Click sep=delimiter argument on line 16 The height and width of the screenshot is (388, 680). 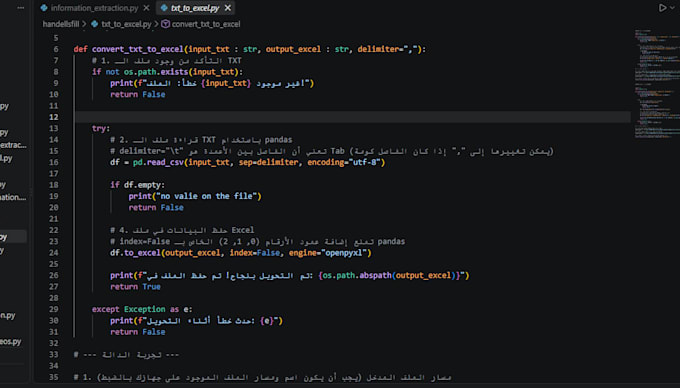point(268,163)
